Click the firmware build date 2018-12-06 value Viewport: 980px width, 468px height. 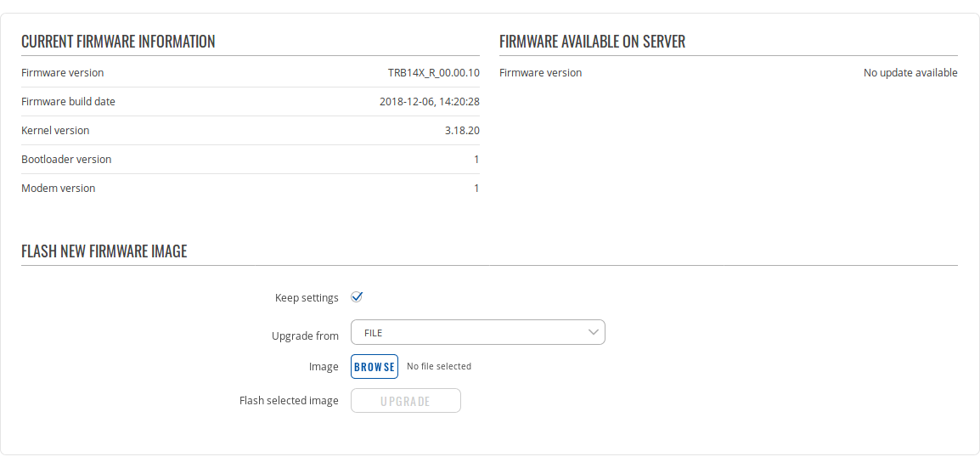[429, 102]
